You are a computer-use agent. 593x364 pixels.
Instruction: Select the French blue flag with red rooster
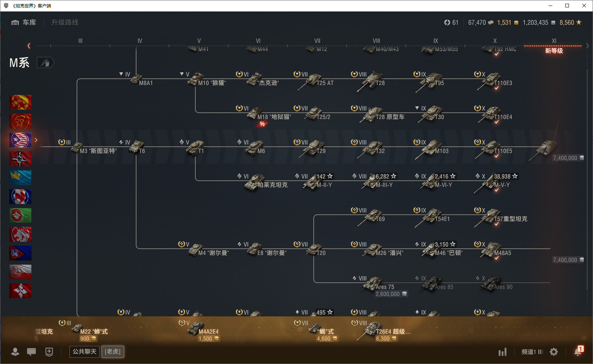(20, 197)
